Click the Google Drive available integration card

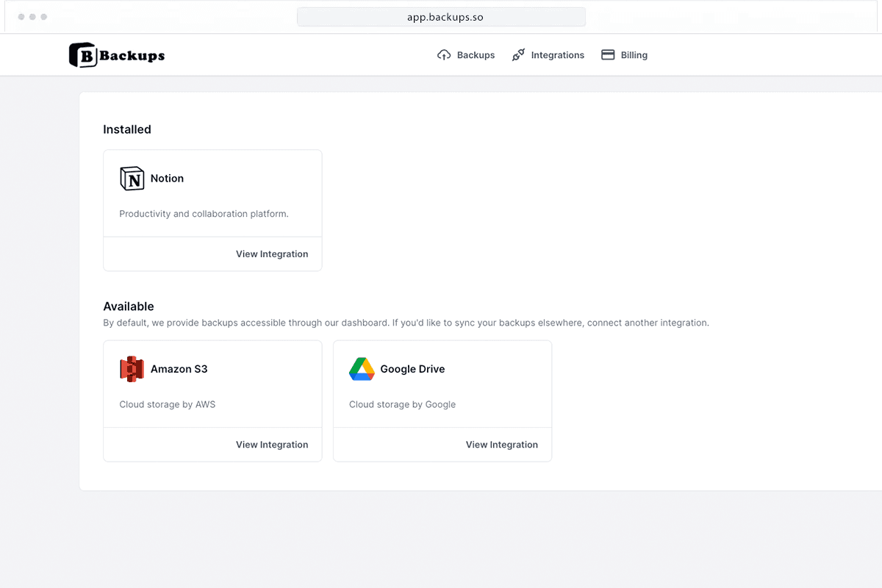click(442, 384)
